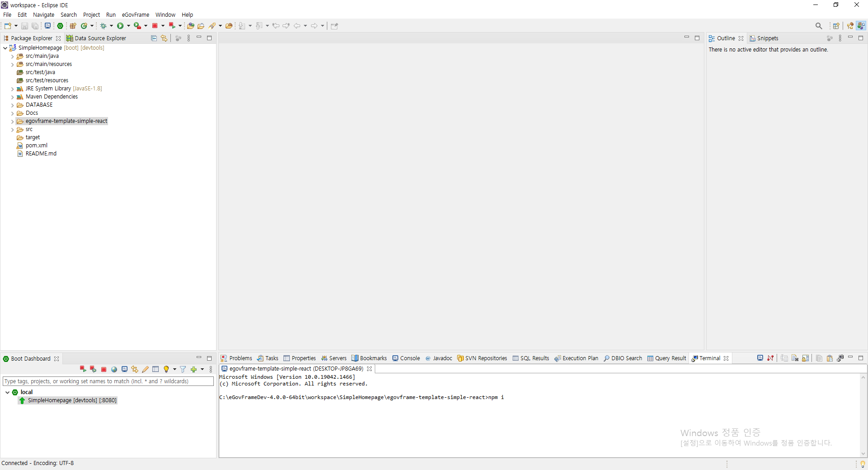Image resolution: width=868 pixels, height=470 pixels.
Task: Click the pencil edit icon in Boot Dashboard
Action: click(x=145, y=369)
